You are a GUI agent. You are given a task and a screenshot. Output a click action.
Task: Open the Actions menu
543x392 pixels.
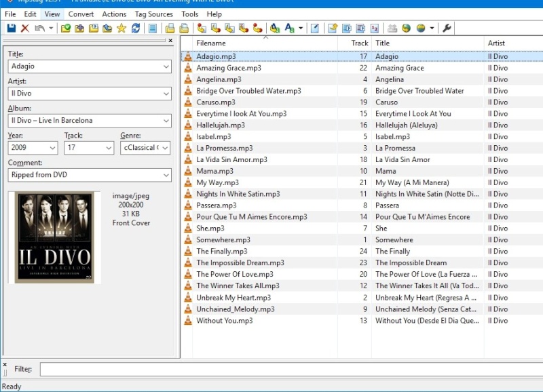pyautogui.click(x=114, y=14)
